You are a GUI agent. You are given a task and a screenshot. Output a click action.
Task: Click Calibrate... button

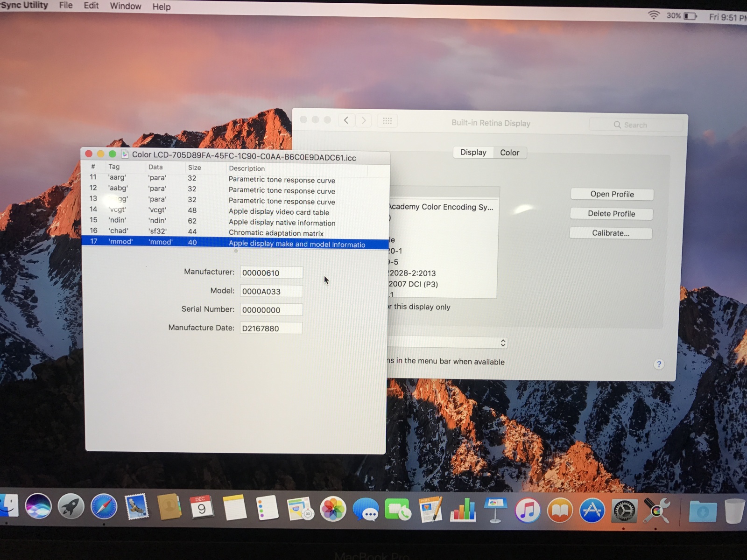[x=611, y=233]
